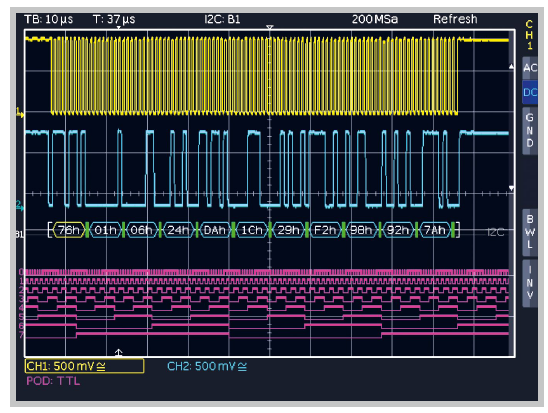
Task: Click the logic channel 7 label
Action: 22,335
